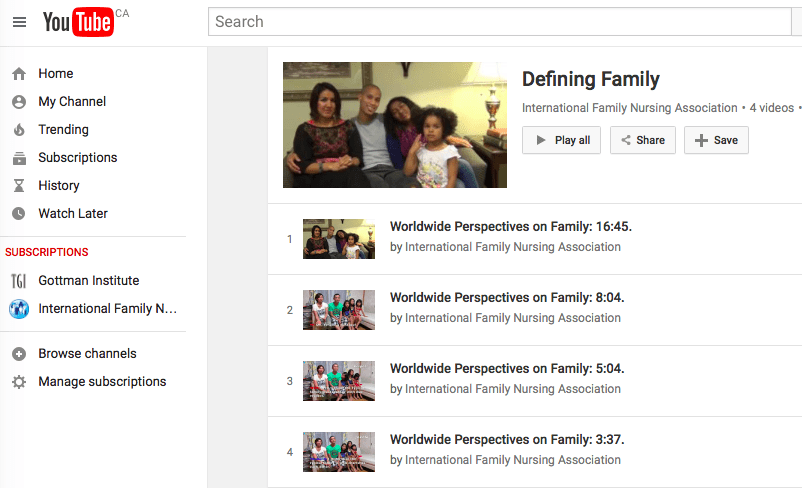Click the Manage subscriptions gear icon

coord(19,382)
